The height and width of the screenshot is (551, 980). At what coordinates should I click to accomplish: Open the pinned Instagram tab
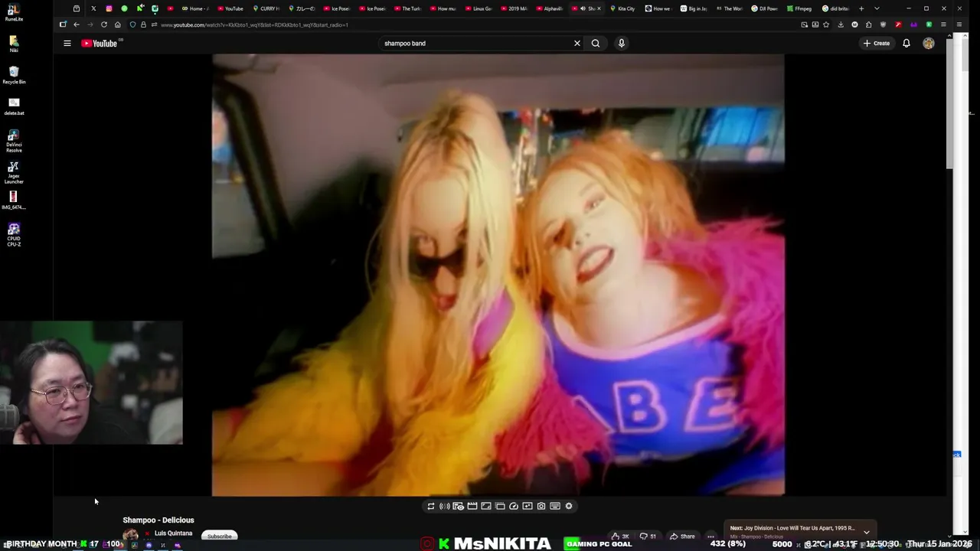[x=109, y=8]
